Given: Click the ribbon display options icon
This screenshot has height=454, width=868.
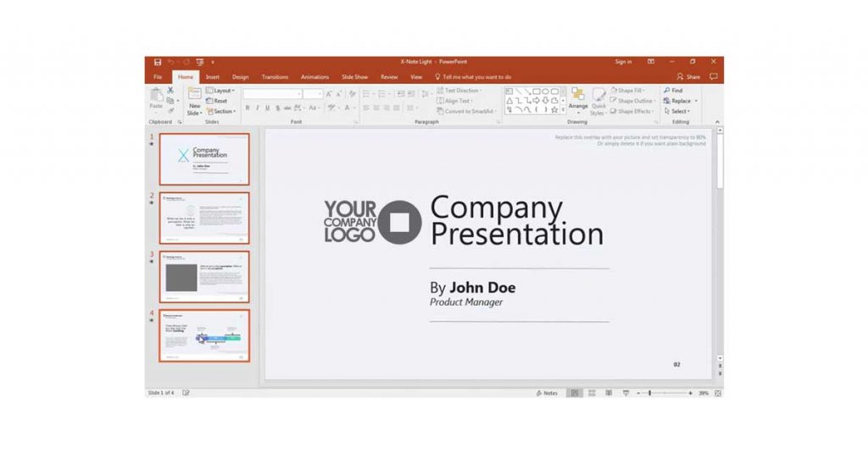Looking at the screenshot, I should 651,62.
